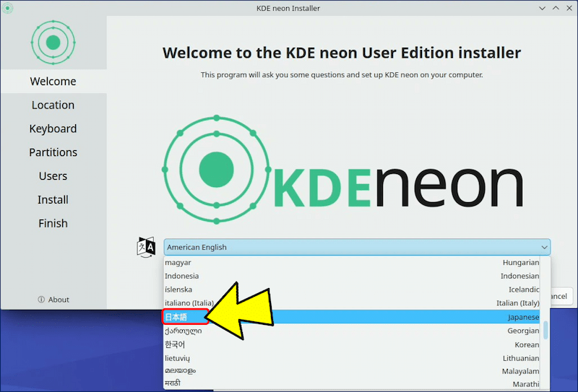Open the Partitions step in sidebar
The image size is (578, 392).
click(x=53, y=152)
